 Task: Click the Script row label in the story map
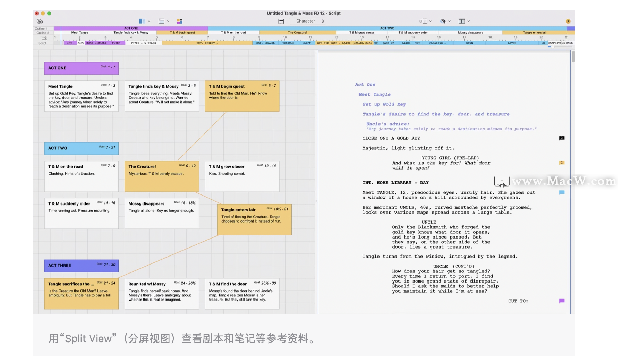(x=42, y=43)
